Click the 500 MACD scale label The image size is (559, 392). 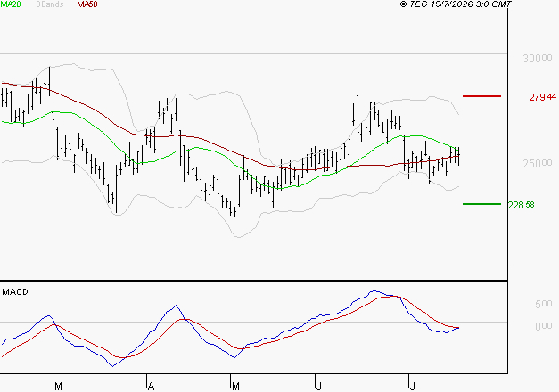tap(543, 304)
